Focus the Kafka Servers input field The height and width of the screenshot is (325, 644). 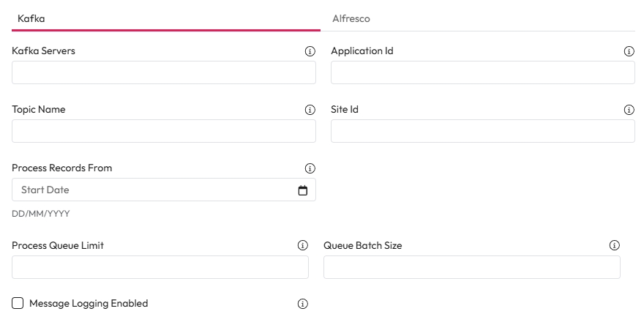click(163, 72)
